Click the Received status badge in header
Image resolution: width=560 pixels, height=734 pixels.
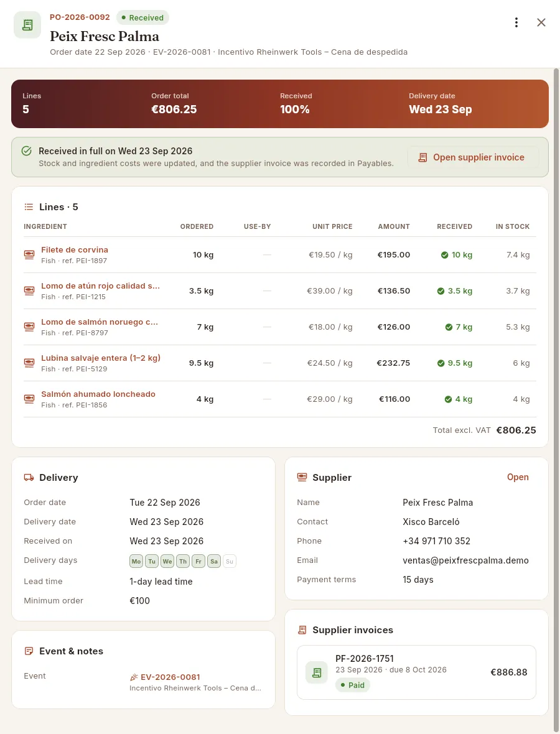click(142, 18)
